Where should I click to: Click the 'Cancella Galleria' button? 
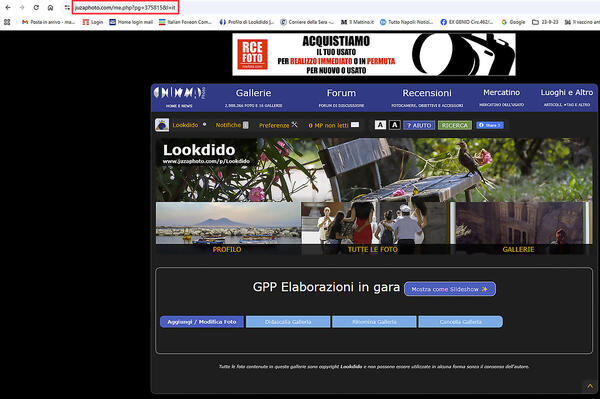tap(461, 322)
